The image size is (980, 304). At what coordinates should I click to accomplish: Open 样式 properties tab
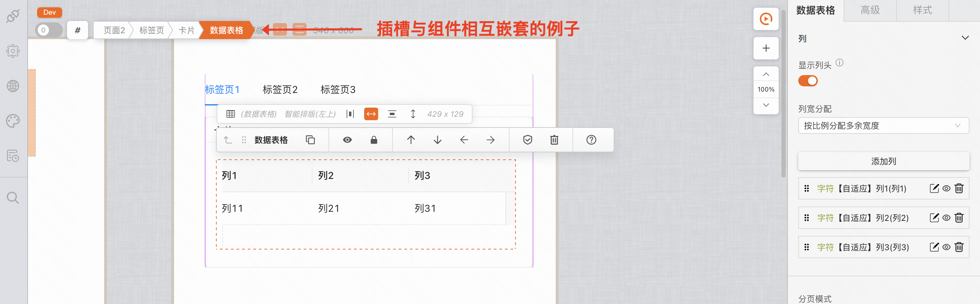pyautogui.click(x=923, y=10)
